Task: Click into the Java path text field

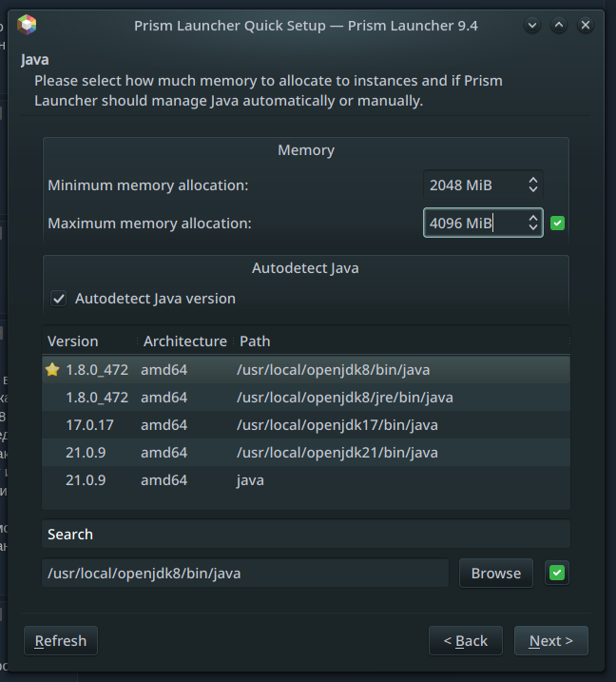Action: 245,574
